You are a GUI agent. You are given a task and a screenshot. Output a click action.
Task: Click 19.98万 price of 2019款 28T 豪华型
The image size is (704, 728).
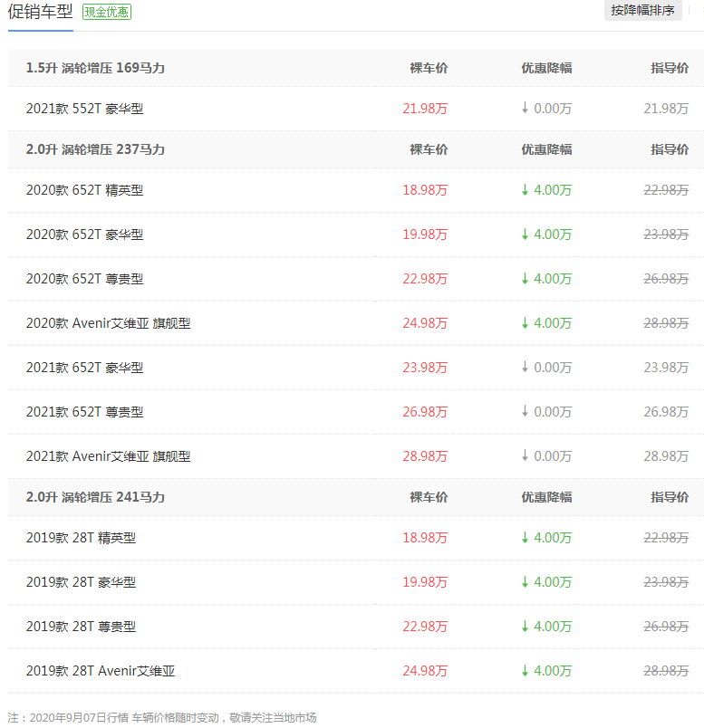425,582
